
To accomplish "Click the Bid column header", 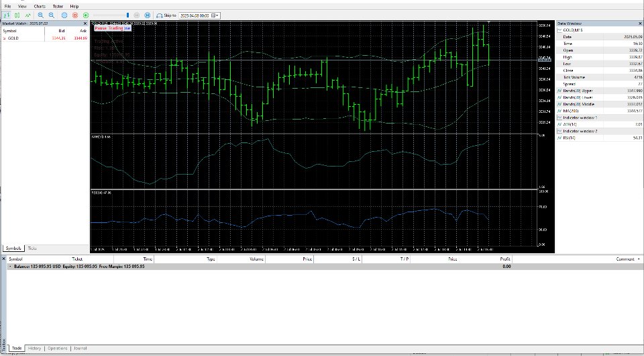I will coord(61,31).
